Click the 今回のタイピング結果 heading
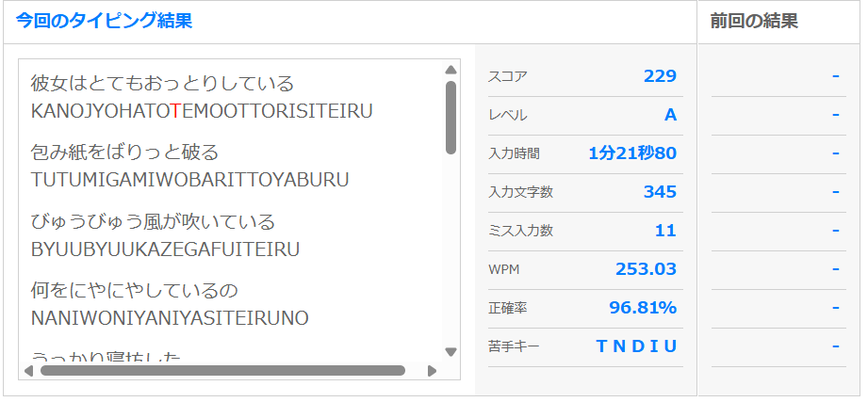This screenshot has height=402, width=868. click(x=104, y=21)
